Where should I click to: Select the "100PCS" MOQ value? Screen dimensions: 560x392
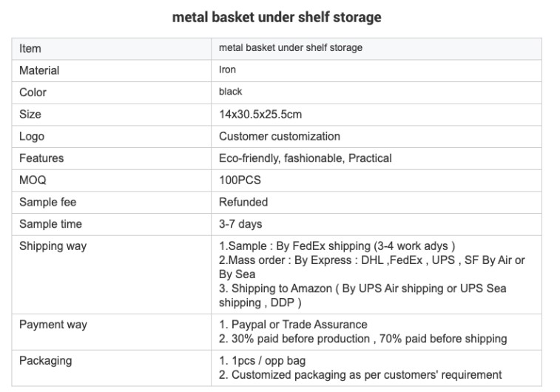[240, 180]
